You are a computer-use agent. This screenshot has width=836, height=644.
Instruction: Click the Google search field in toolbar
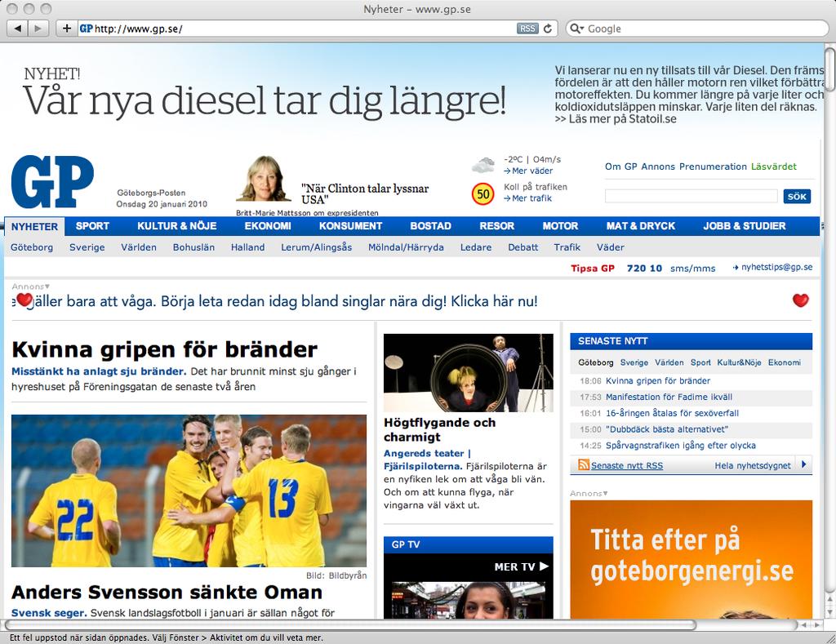click(697, 29)
